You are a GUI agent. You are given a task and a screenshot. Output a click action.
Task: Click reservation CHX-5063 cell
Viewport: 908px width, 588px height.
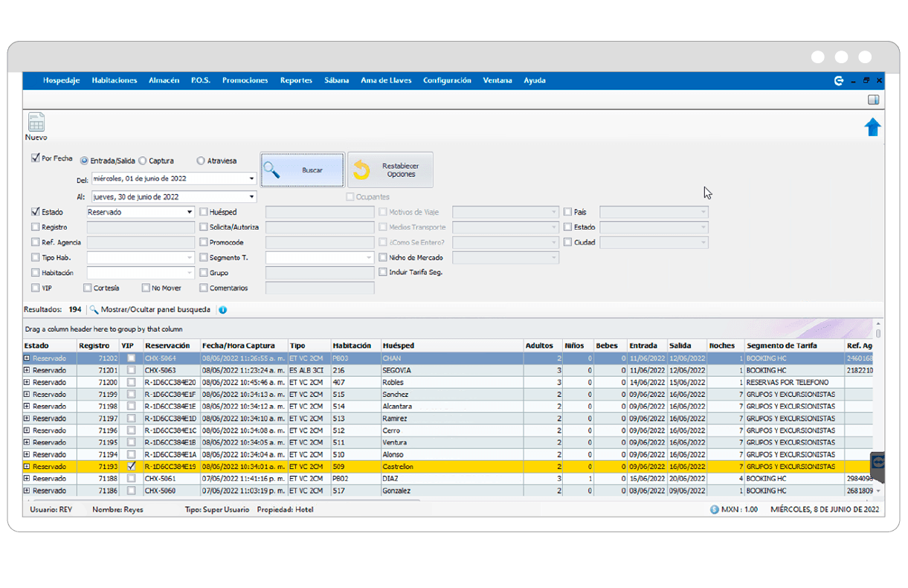click(x=171, y=370)
